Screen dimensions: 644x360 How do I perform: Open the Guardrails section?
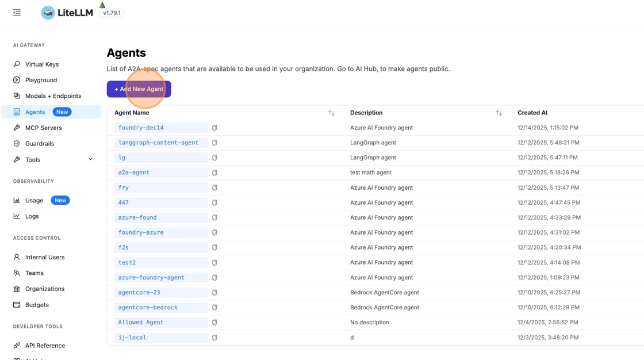click(39, 144)
